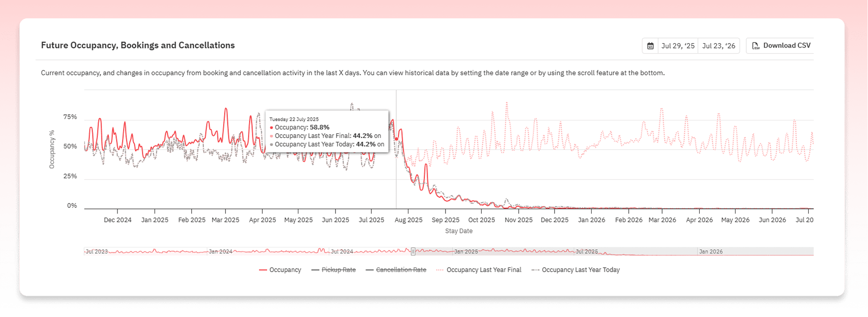Screen dimensions: 868x317
Task: Click the highlighted 22 July 2025 data point
Action: click(397, 139)
